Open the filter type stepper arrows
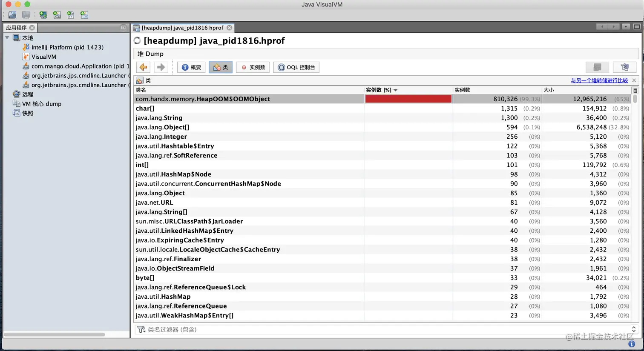Viewport: 644px width, 351px height. 634,329
